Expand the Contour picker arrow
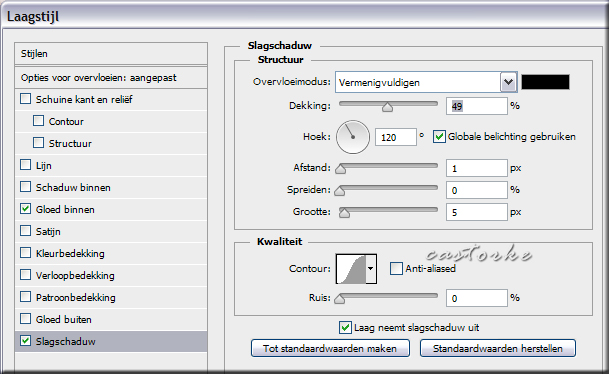The image size is (609, 374). (371, 269)
